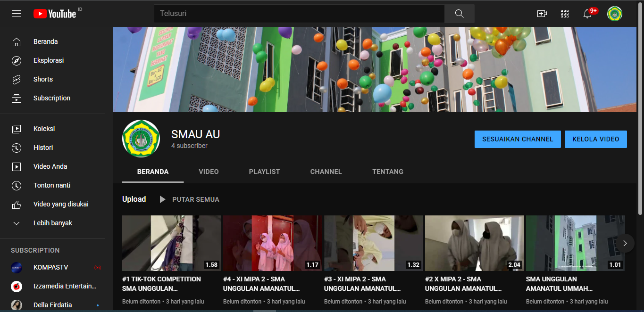Open Histori in the sidebar
The height and width of the screenshot is (312, 644).
pos(43,148)
